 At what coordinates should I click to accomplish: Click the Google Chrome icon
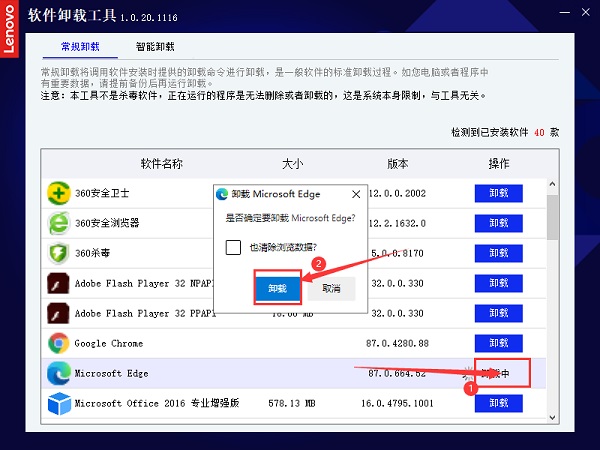click(x=59, y=343)
